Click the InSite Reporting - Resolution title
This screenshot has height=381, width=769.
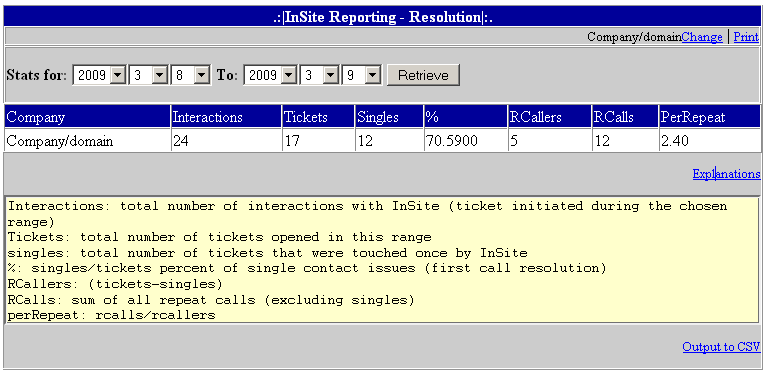click(x=383, y=17)
